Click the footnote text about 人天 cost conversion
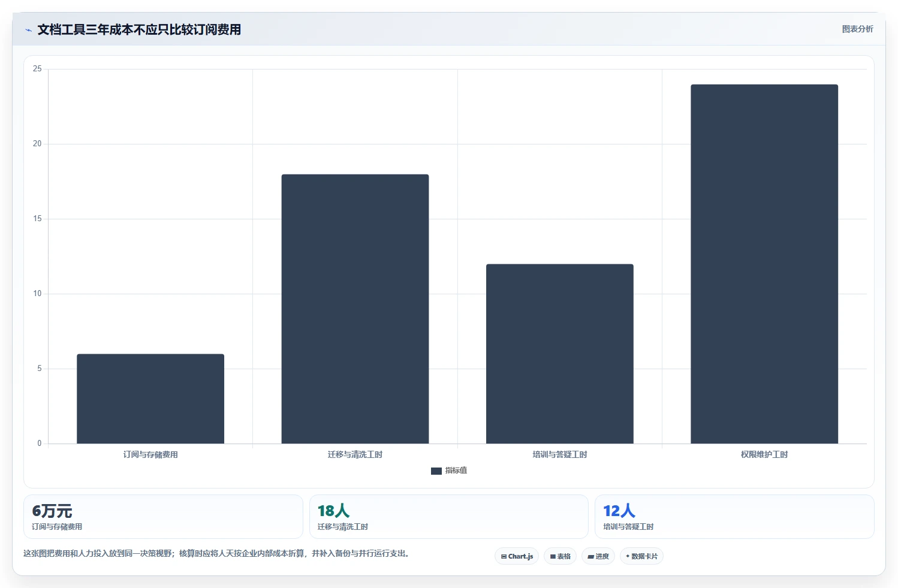Image resolution: width=898 pixels, height=588 pixels. (217, 553)
